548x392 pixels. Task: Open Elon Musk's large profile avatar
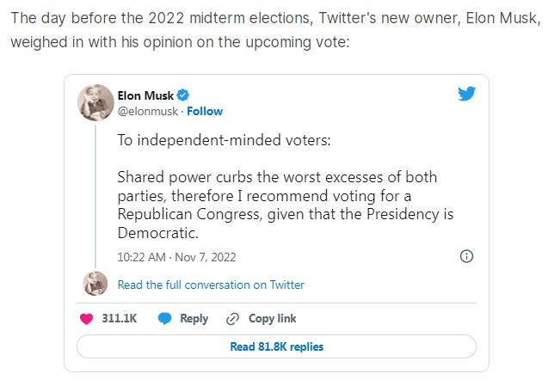click(95, 102)
